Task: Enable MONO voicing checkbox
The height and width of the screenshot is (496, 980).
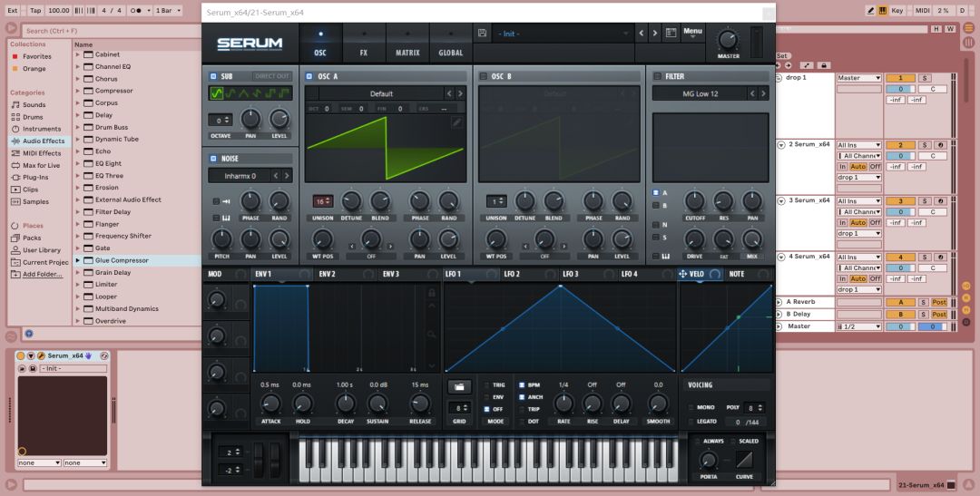Action: [691, 408]
